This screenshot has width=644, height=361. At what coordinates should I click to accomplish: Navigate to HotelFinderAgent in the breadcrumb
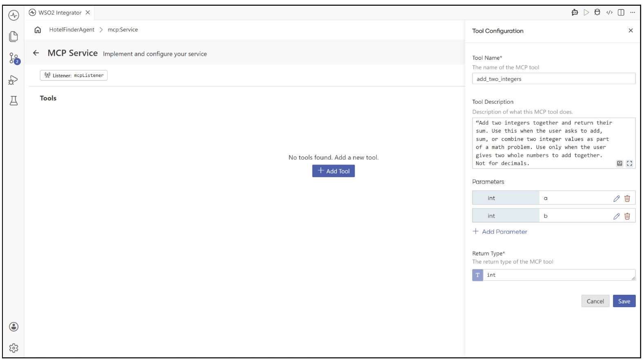[72, 30]
